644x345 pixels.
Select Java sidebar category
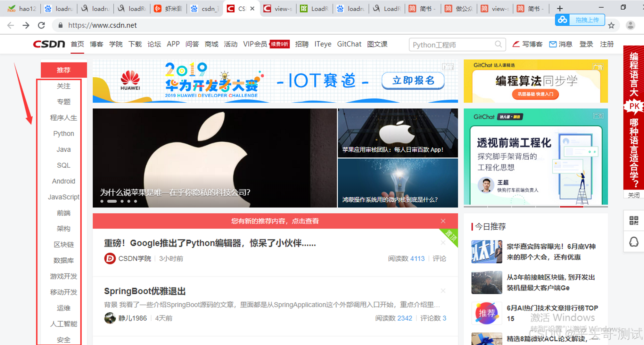click(x=63, y=149)
